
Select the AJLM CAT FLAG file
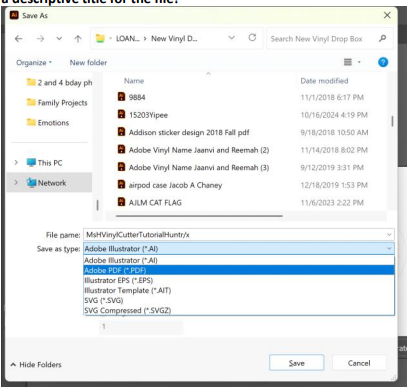coord(155,203)
